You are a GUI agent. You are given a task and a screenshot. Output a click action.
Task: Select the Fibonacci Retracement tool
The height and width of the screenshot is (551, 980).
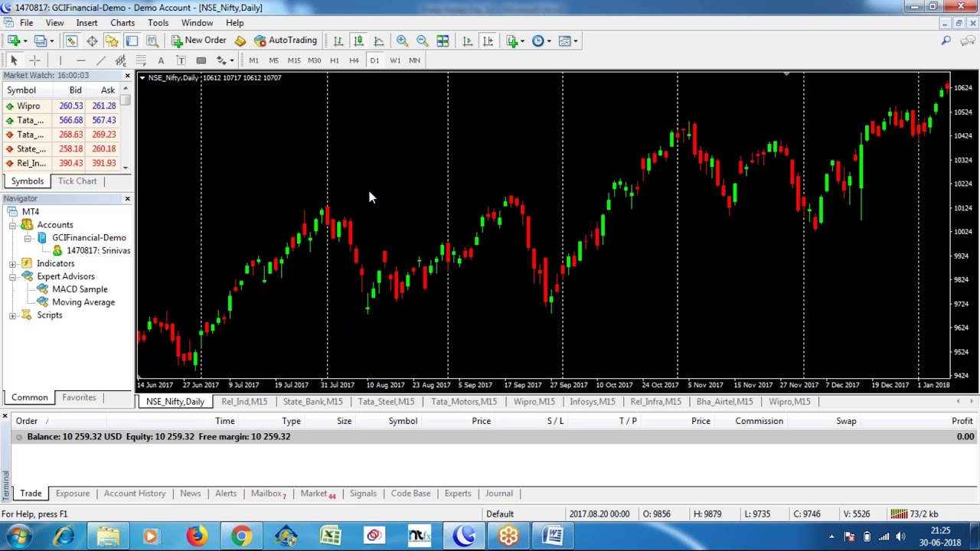(x=141, y=60)
